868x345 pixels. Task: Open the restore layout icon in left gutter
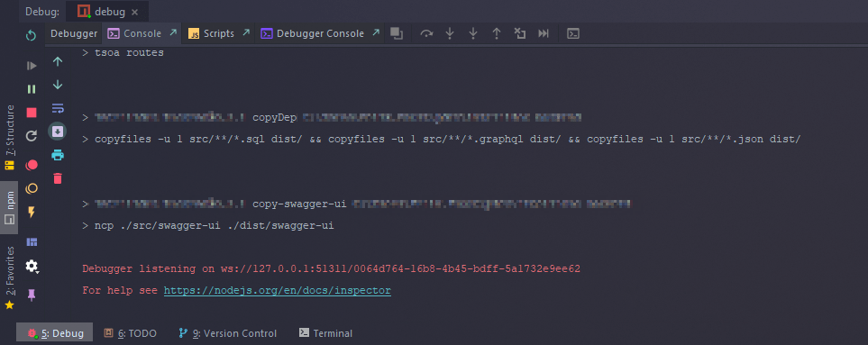pyautogui.click(x=32, y=241)
